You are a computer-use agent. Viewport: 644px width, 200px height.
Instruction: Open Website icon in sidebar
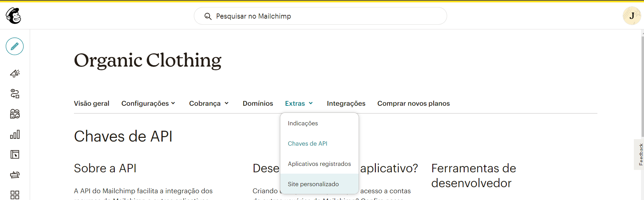(x=15, y=154)
